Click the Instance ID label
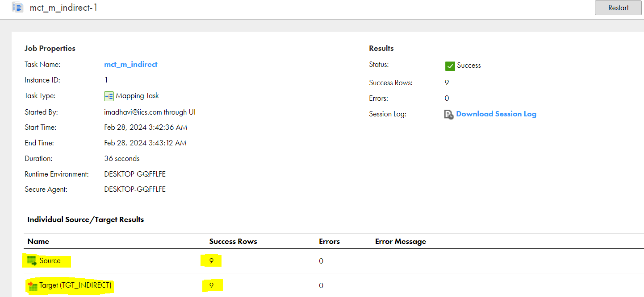The width and height of the screenshot is (644, 297). 42,80
